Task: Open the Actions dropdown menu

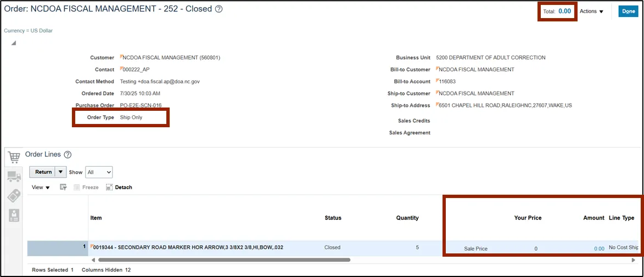Action: [x=591, y=12]
